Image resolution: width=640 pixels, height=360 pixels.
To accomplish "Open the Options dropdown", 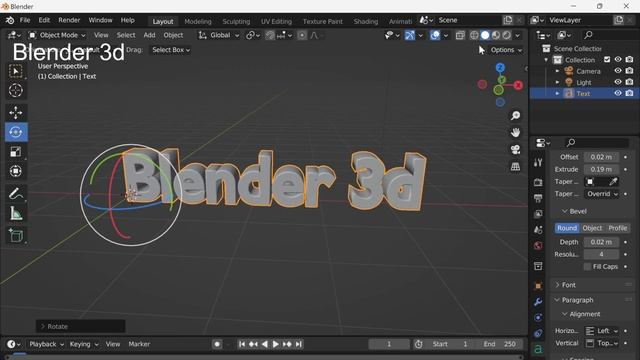I will 506,50.
